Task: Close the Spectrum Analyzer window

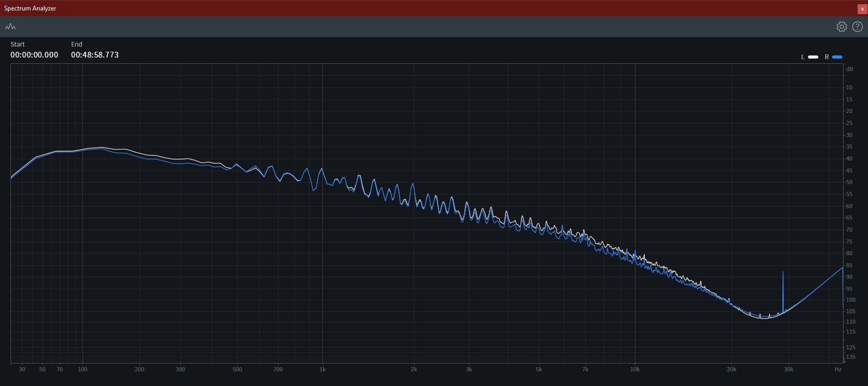Action: pyautogui.click(x=862, y=9)
